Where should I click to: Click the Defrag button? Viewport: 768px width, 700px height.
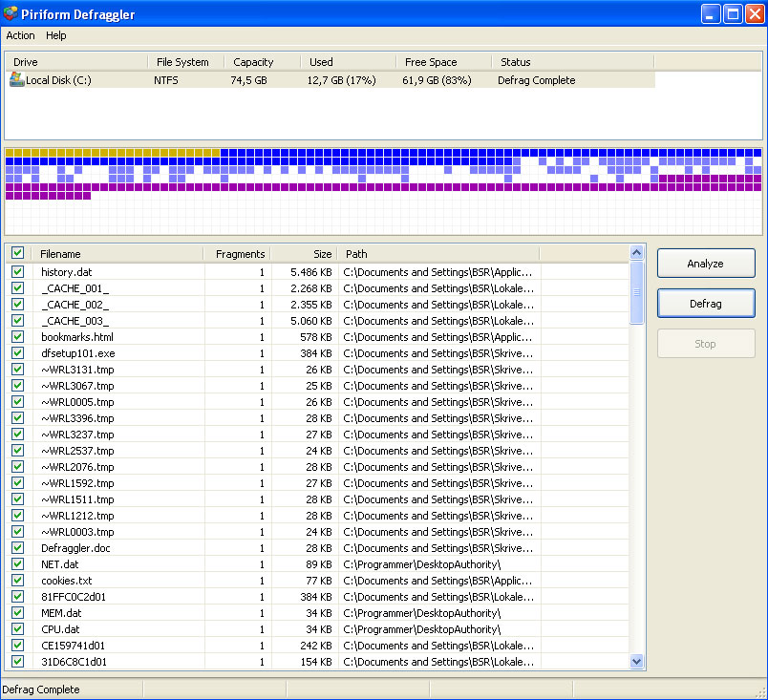pyautogui.click(x=705, y=304)
